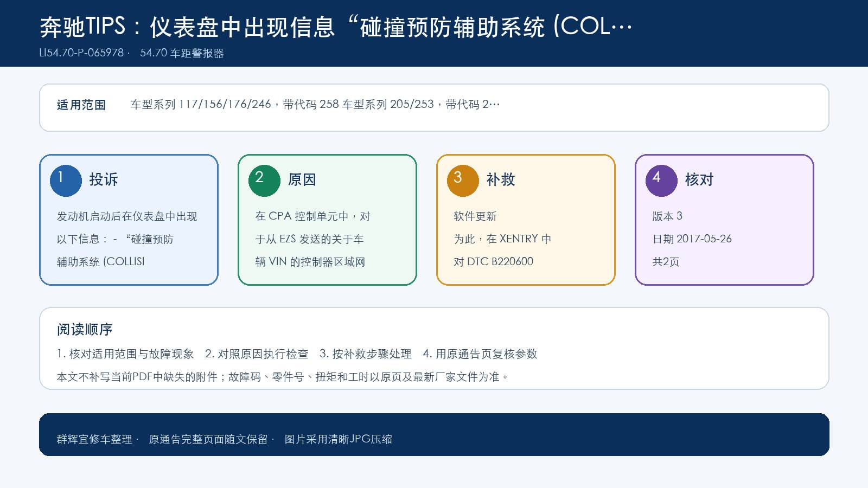Image resolution: width=868 pixels, height=488 pixels.
Task: Click the green number 2 circle
Action: (264, 181)
